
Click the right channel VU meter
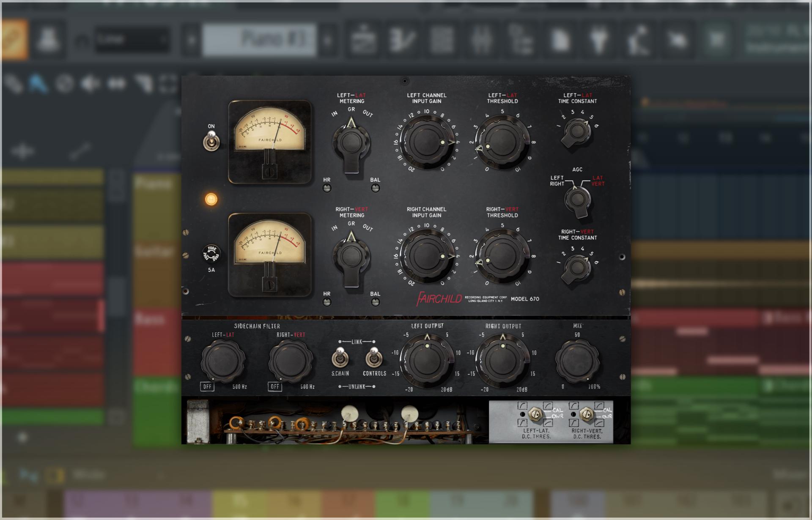point(270,255)
